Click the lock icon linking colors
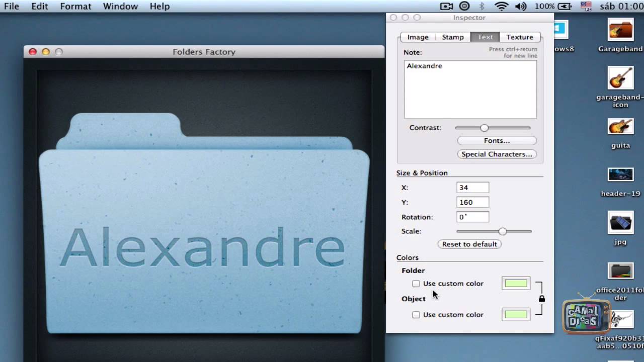Viewport: 644px width, 362px height. click(542, 299)
